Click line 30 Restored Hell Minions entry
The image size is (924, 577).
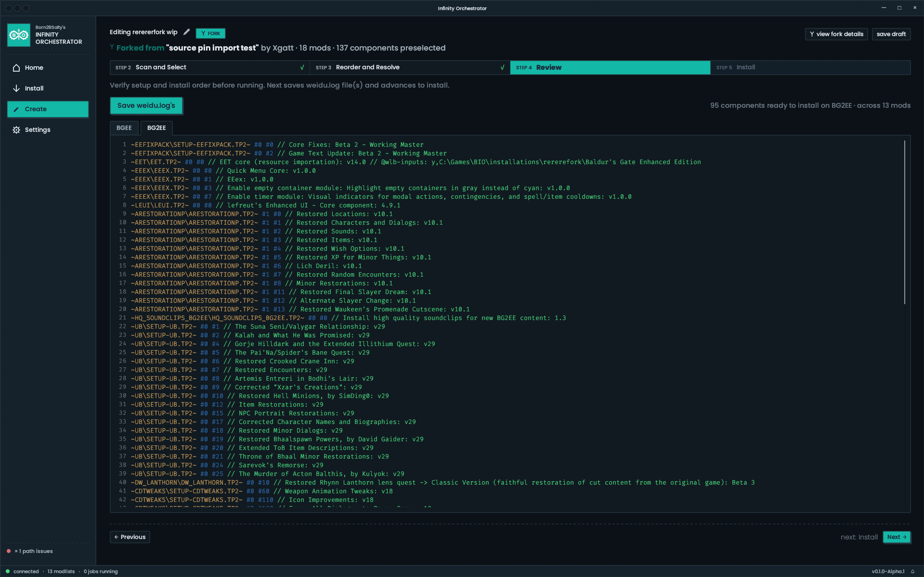tap(260, 396)
